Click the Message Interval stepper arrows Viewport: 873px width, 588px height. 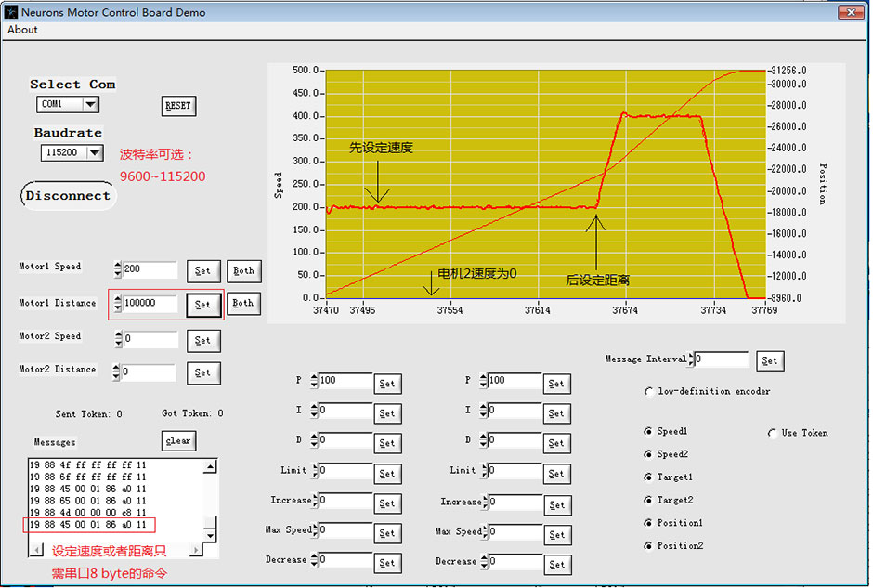[x=691, y=359]
